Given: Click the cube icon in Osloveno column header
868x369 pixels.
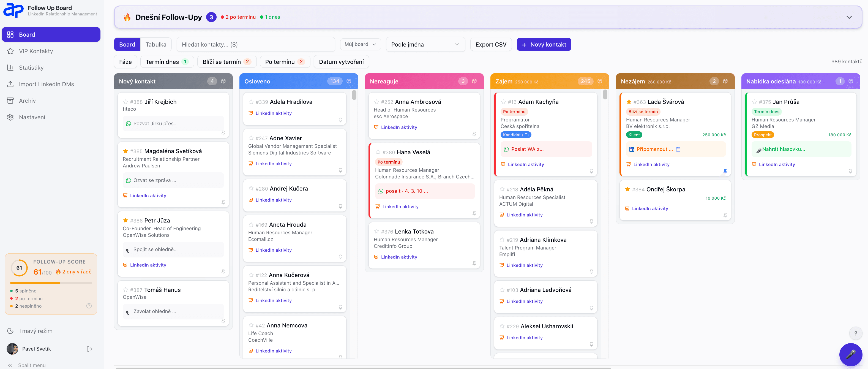Looking at the screenshot, I should point(349,81).
